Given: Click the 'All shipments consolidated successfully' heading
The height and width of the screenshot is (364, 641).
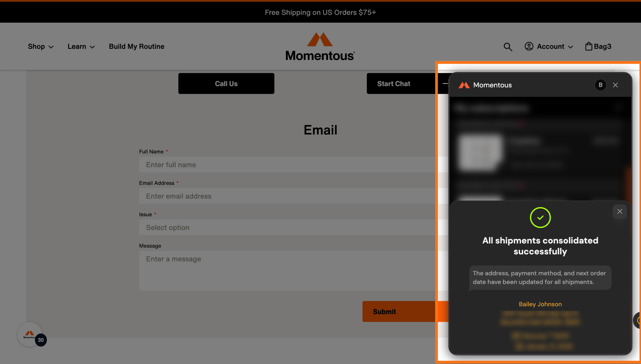Looking at the screenshot, I should pos(540,246).
